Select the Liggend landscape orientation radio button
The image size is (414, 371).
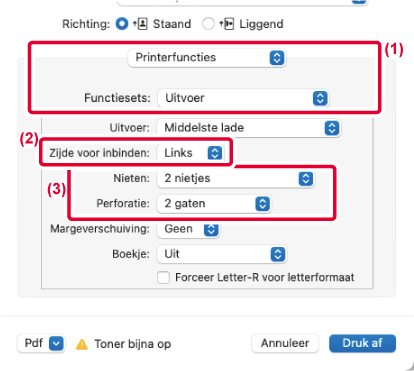click(208, 24)
